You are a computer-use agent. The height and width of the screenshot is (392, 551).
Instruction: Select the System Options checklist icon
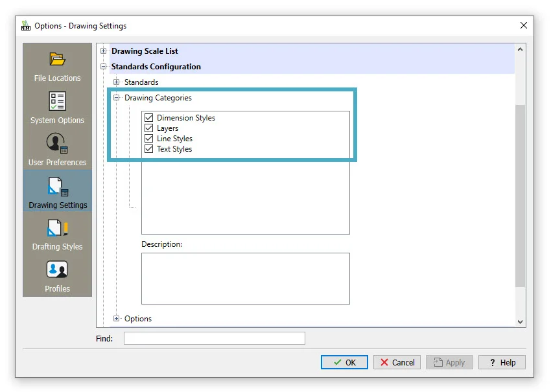point(57,102)
